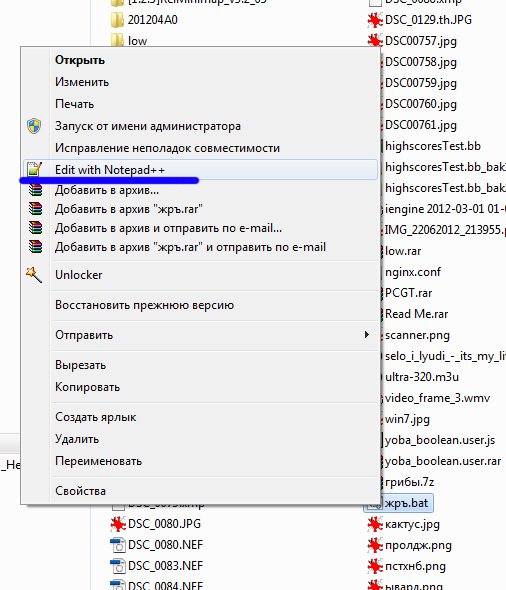Select file video_frame_3.wmv

437,398
